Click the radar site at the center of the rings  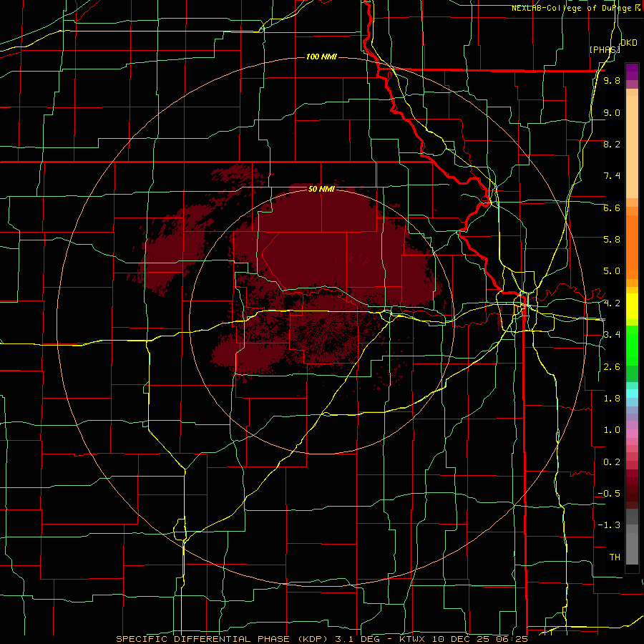(321, 322)
